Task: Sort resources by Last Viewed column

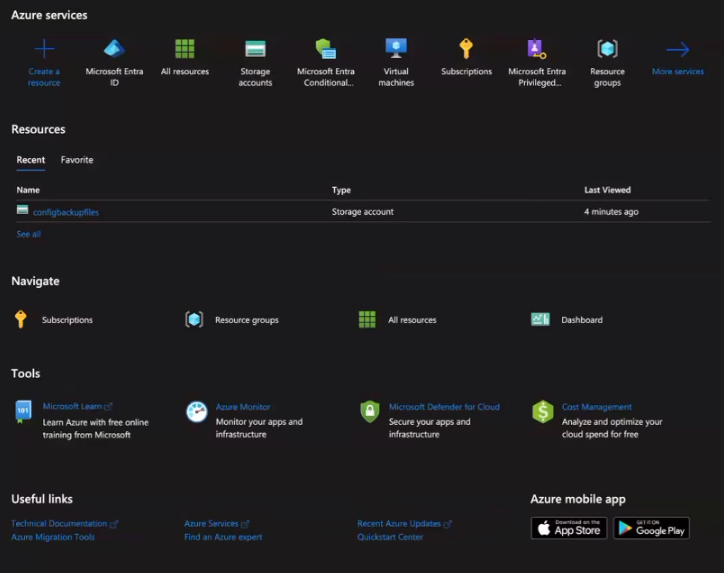Action: pos(607,190)
